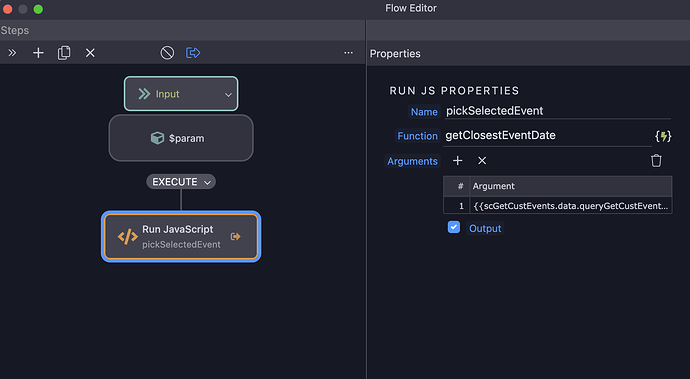The image size is (690, 379).
Task: Edit the Name field pickSelectedEvent
Action: click(x=558, y=111)
